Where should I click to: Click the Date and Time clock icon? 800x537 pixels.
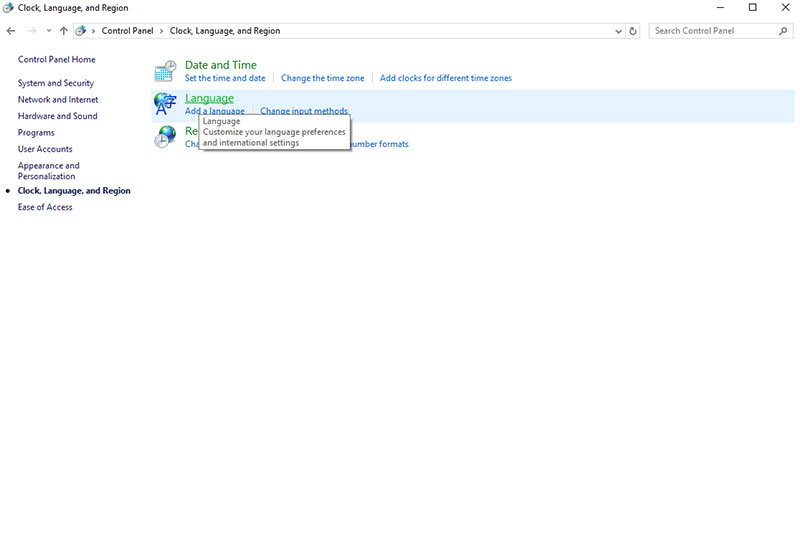[x=165, y=71]
